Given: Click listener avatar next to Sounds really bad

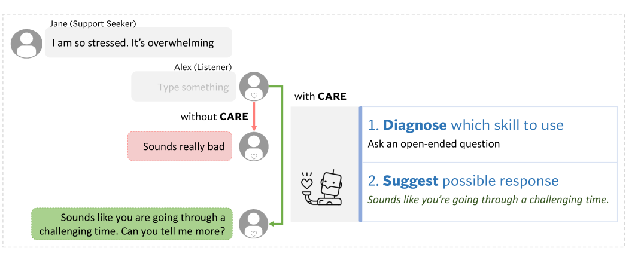Looking at the screenshot, I should (x=253, y=146).
